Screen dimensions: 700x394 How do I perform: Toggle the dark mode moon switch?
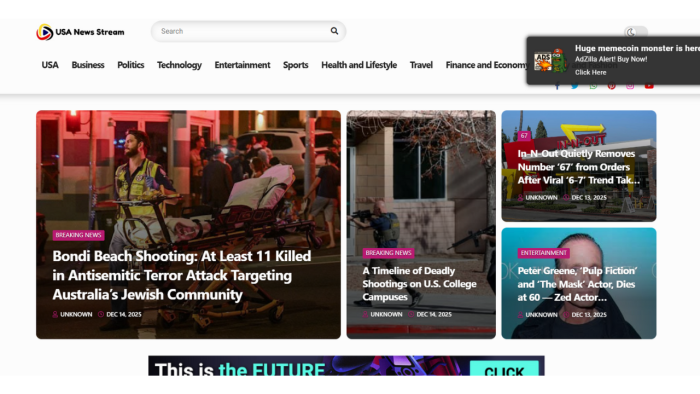point(636,32)
